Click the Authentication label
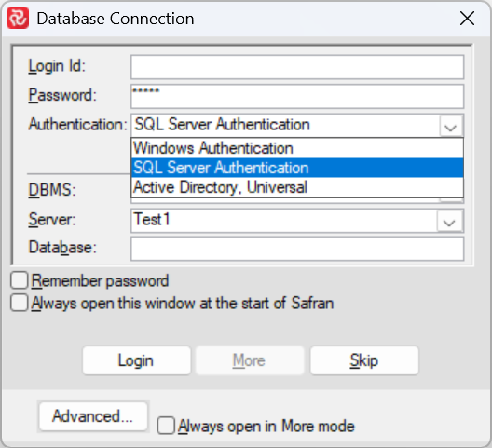This screenshot has height=448, width=492. tap(78, 124)
